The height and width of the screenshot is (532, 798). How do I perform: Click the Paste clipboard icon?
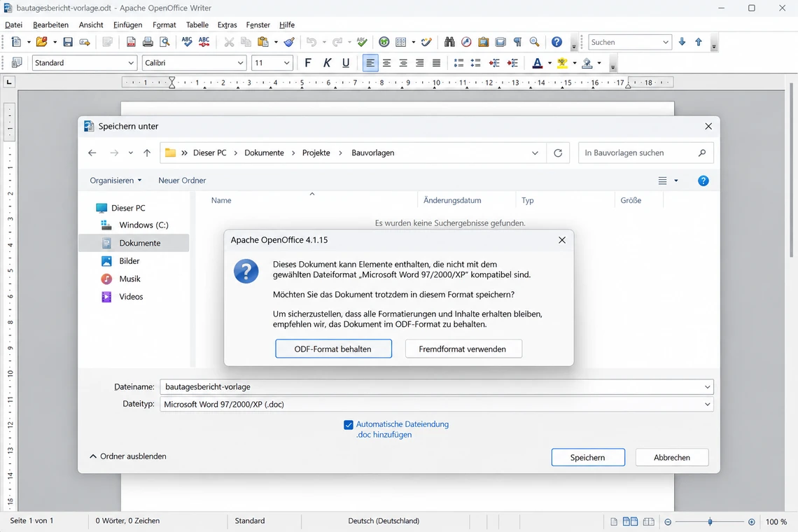(x=262, y=42)
